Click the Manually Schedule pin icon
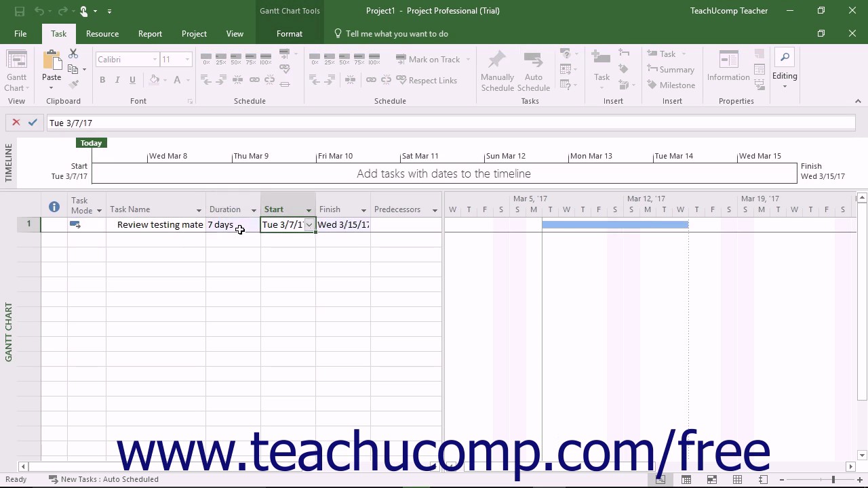Viewport: 868px width, 488px height. (497, 60)
